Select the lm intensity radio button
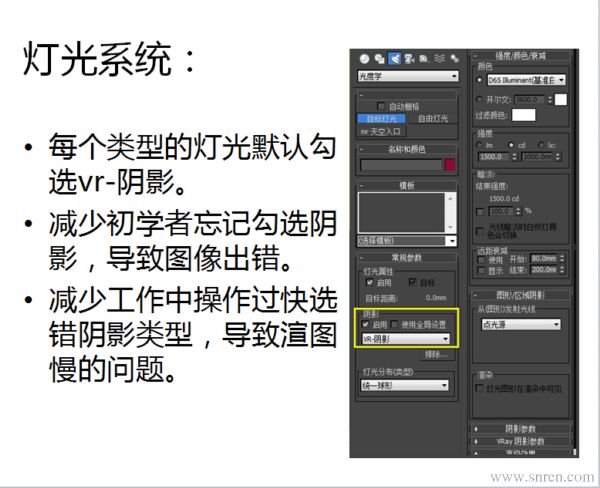This screenshot has width=600, height=488. click(x=479, y=145)
